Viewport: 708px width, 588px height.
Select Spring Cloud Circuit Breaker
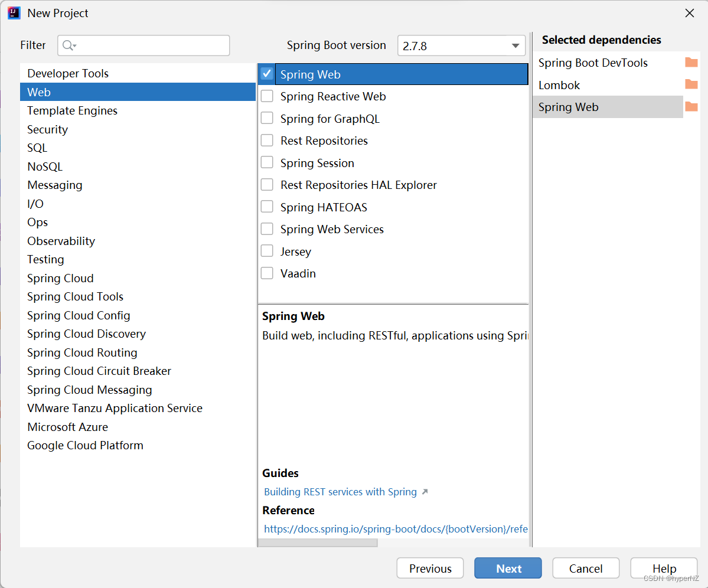(x=138, y=371)
